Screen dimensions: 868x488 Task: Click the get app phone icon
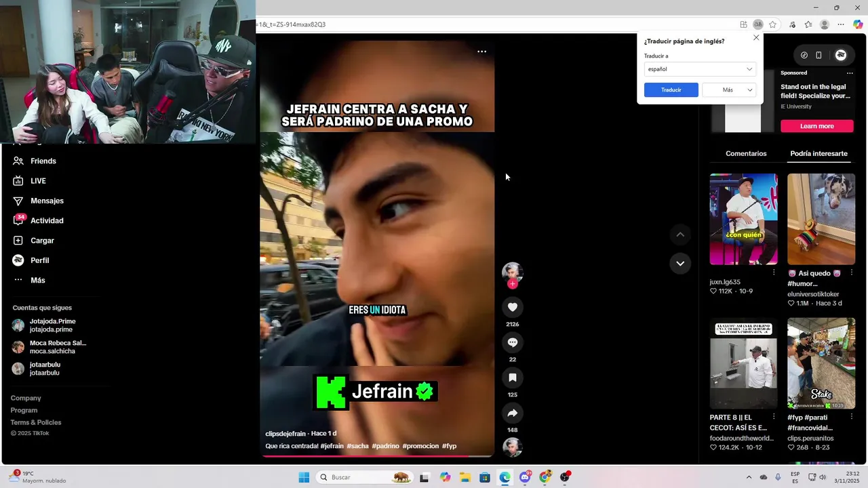click(x=818, y=55)
